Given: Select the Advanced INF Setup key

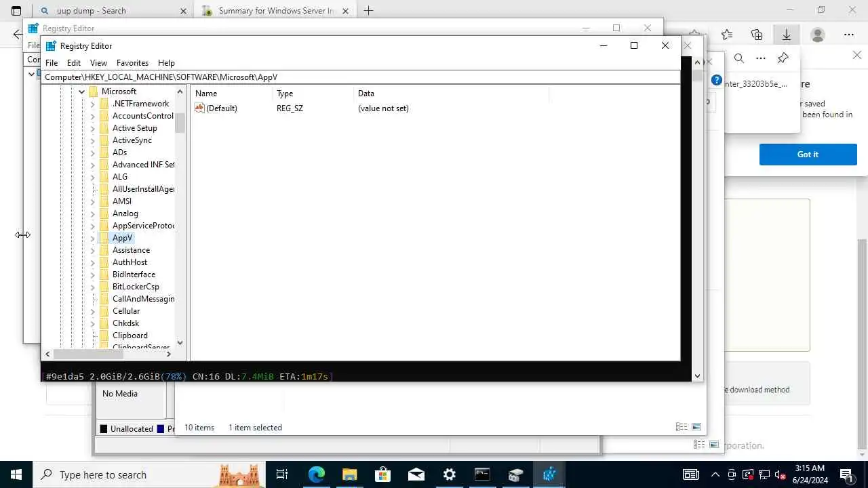Looking at the screenshot, I should click(143, 165).
